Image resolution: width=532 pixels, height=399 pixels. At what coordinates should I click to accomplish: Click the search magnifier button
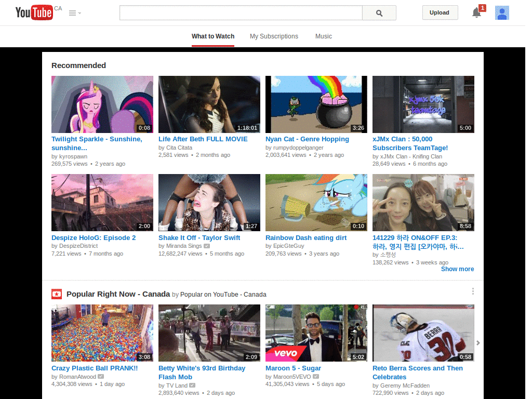click(x=379, y=13)
